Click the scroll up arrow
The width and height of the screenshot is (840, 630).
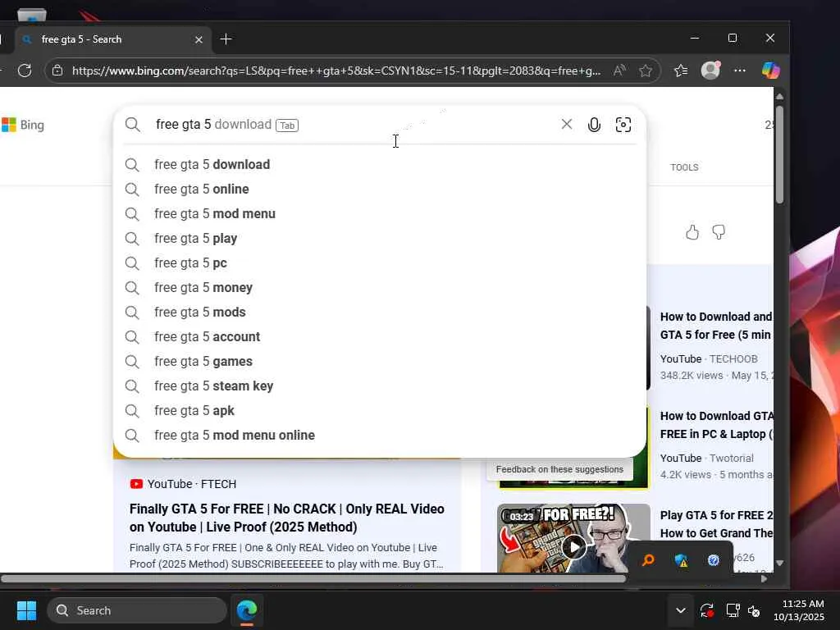[779, 97]
